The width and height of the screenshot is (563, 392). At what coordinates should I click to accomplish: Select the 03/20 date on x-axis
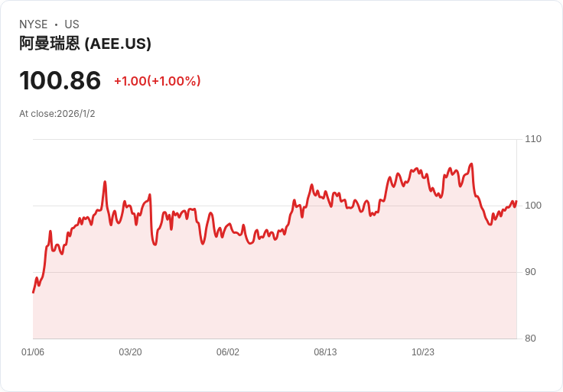click(130, 352)
